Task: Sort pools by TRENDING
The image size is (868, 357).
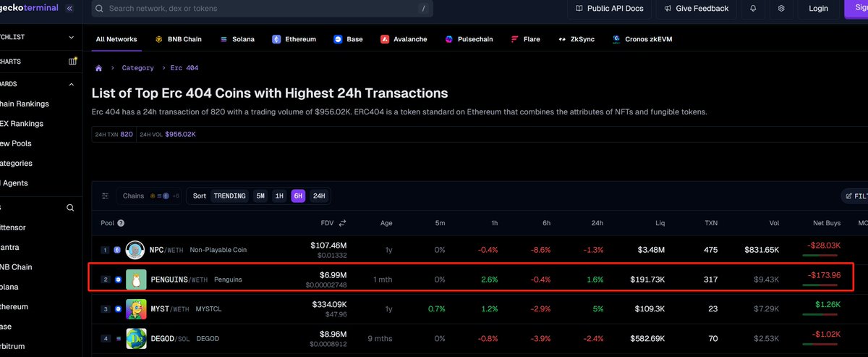Action: 229,196
